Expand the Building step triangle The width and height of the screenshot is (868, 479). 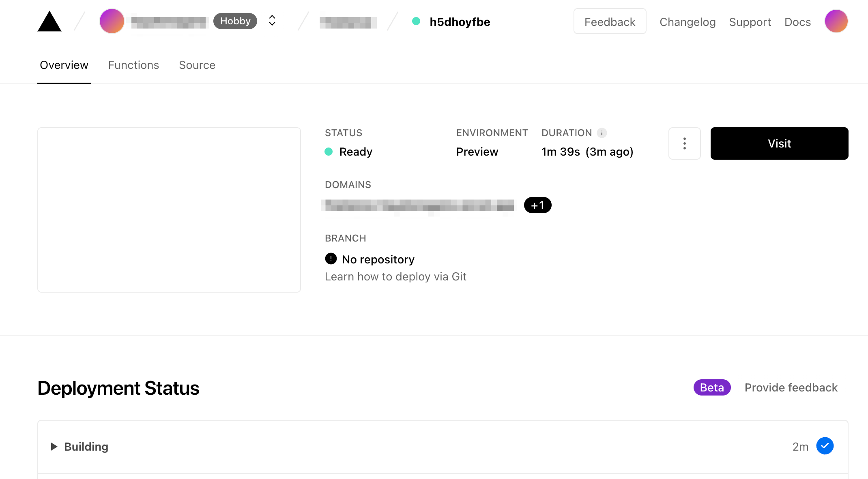coord(54,447)
